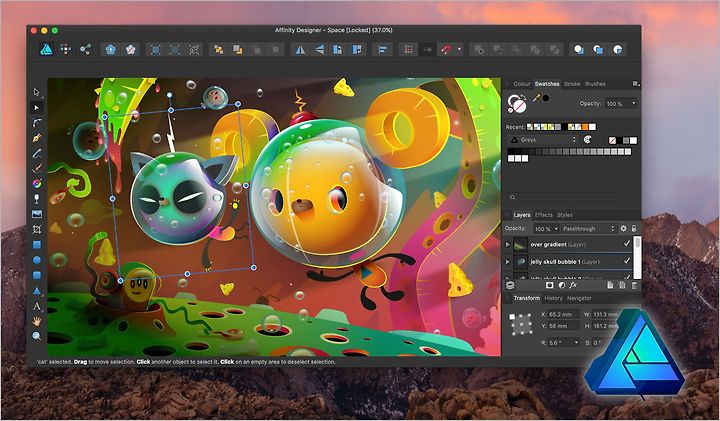This screenshot has width=720, height=421.
Task: Click Flip Horizontal in the toolbar
Action: pos(300,50)
